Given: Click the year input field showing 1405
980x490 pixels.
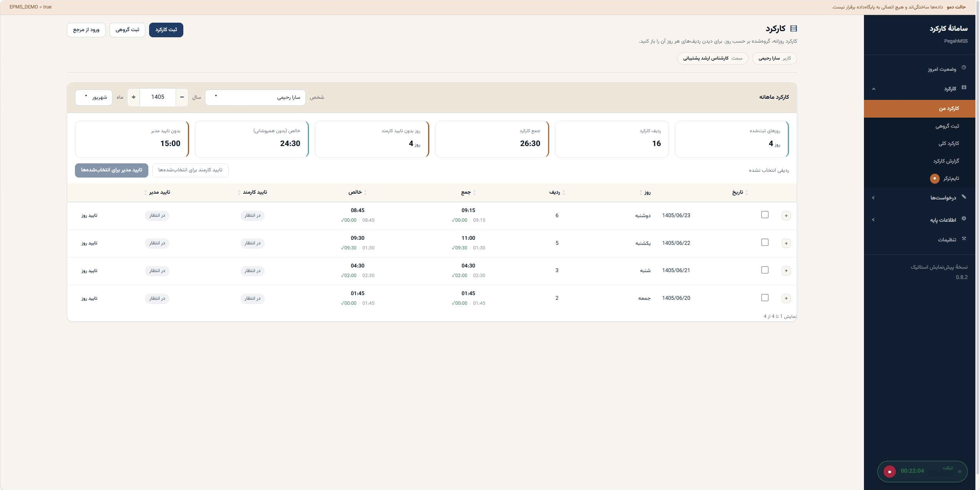Looking at the screenshot, I should coord(158,97).
